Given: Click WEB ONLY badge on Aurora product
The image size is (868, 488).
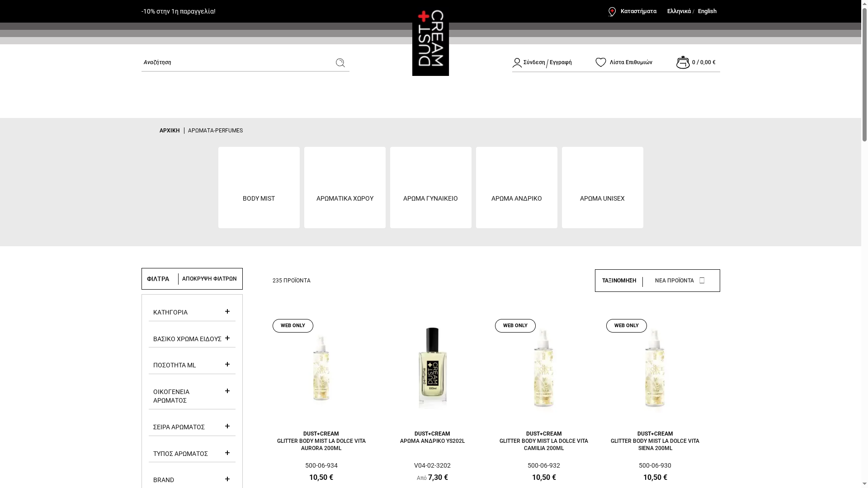Looking at the screenshot, I should point(292,326).
